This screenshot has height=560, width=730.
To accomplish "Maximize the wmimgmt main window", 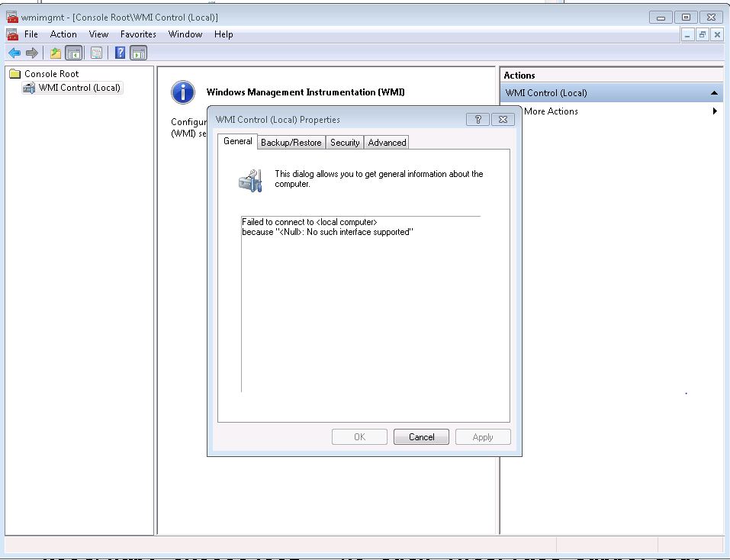I will (686, 18).
